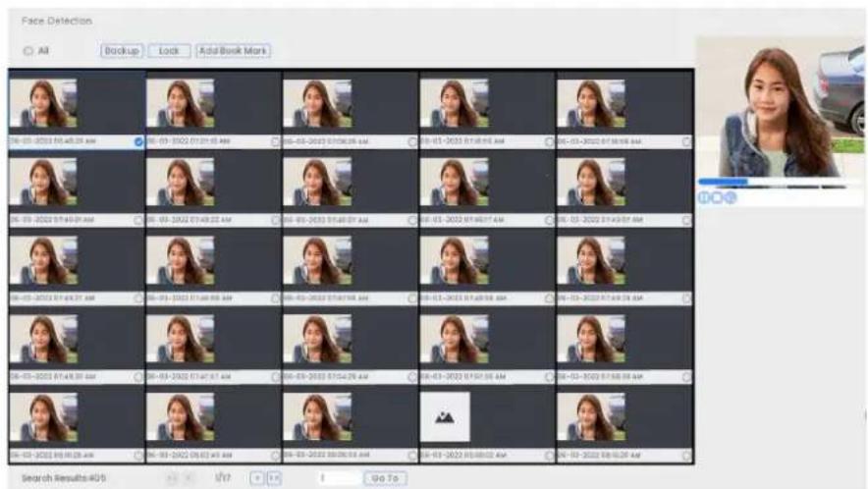This screenshot has height=489, width=868.
Task: Tick checkbox of top row fifth face result
Action: click(686, 141)
